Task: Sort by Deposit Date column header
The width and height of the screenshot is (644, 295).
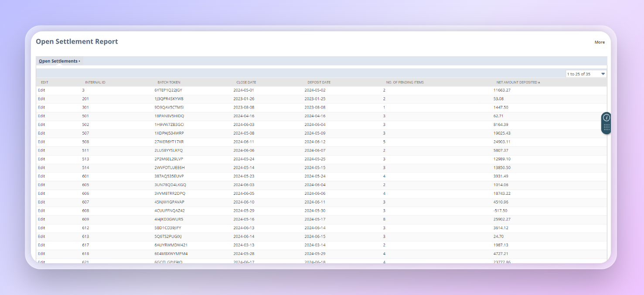Action: tap(319, 82)
